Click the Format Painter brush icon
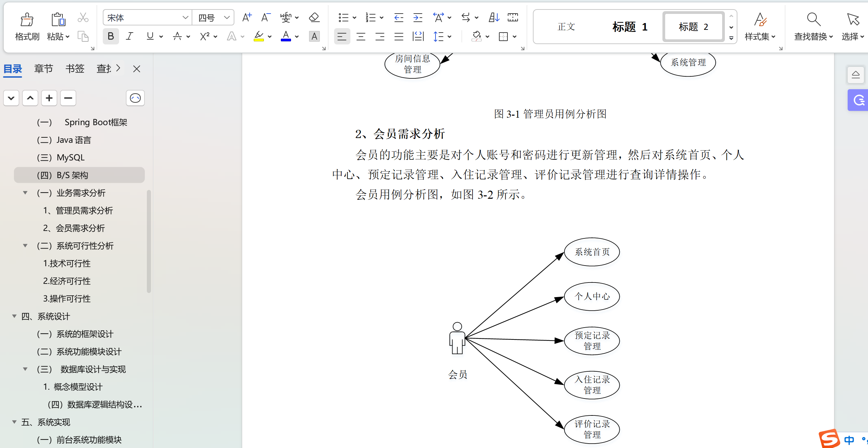Viewport: 868px width, 448px height. (27, 20)
